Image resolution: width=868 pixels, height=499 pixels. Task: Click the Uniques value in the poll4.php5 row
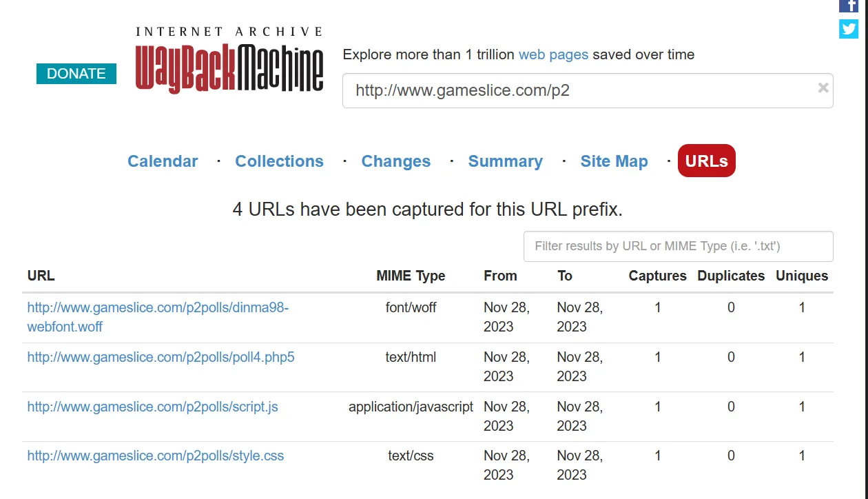click(802, 357)
